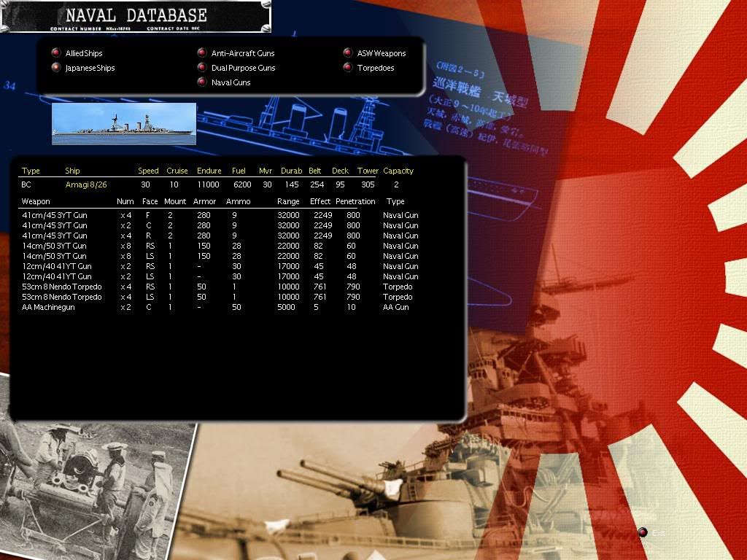
Task: Select the 12cm/40 41YT Gun RS row
Action: pyautogui.click(x=220, y=266)
